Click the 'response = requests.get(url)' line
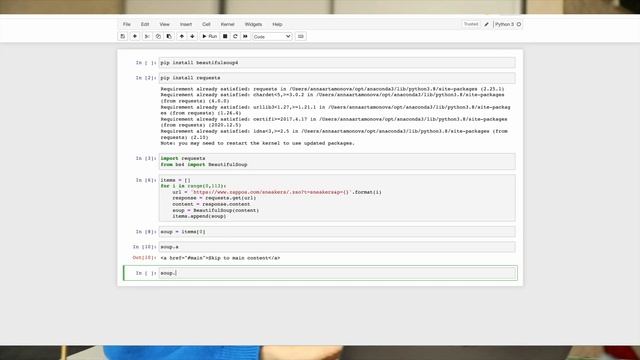 pos(214,198)
